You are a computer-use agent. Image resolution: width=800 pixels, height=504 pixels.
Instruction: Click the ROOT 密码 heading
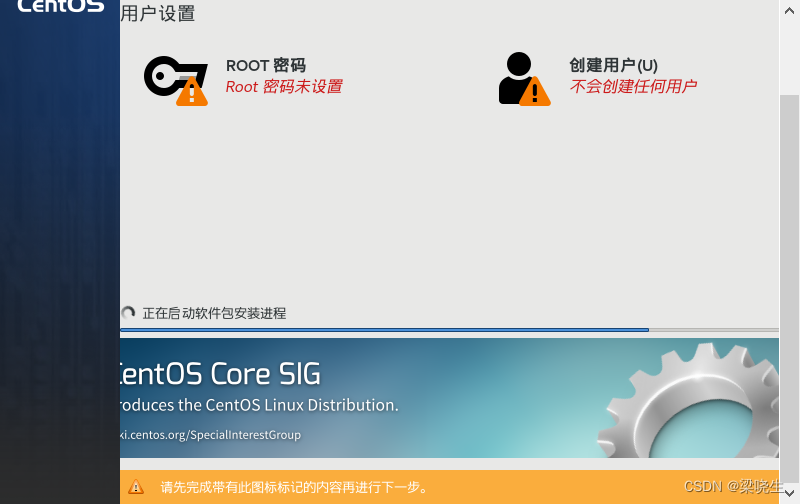[266, 65]
